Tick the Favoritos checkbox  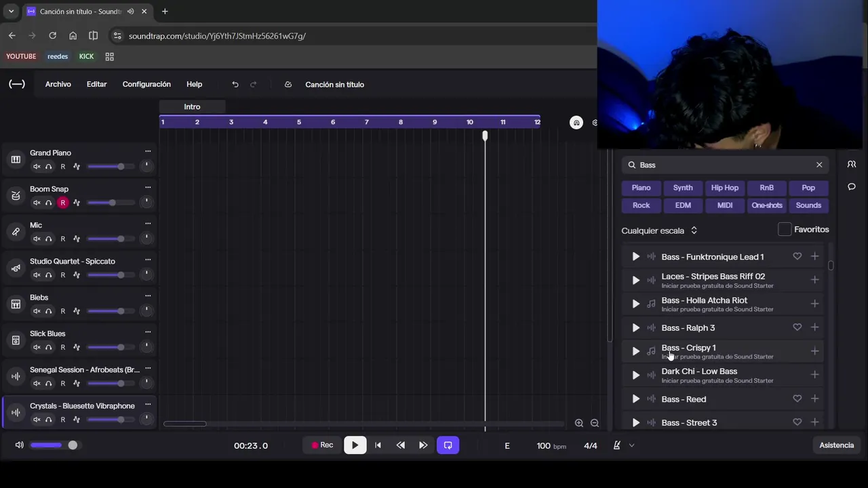click(785, 230)
